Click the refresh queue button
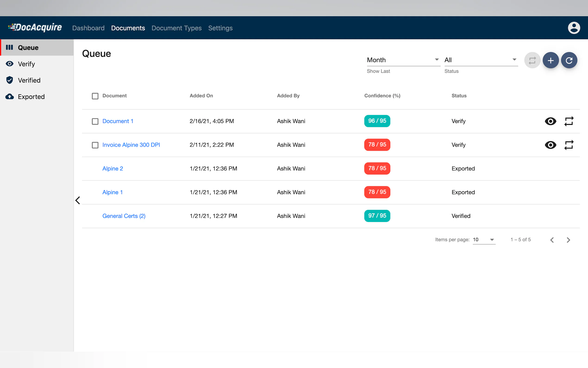 click(569, 60)
